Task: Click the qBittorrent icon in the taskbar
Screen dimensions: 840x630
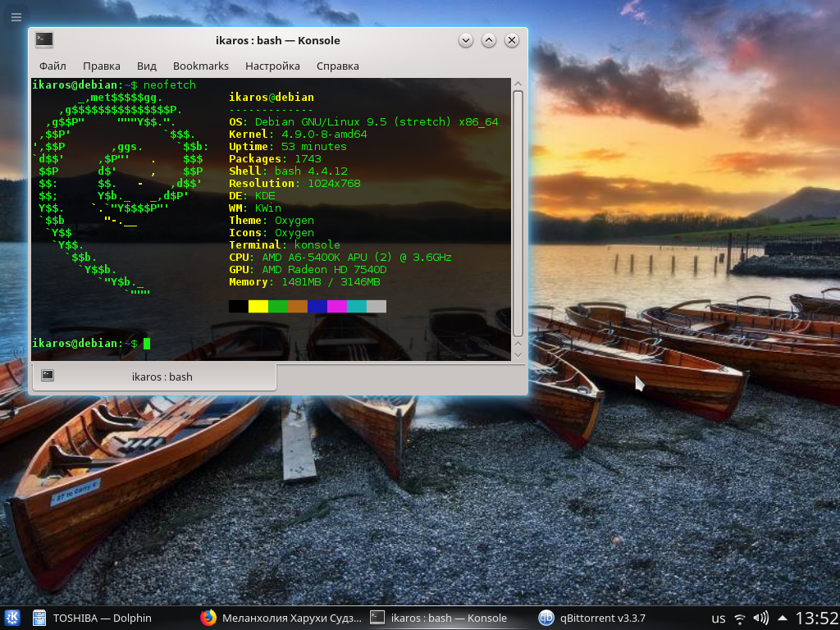Action: (546, 618)
